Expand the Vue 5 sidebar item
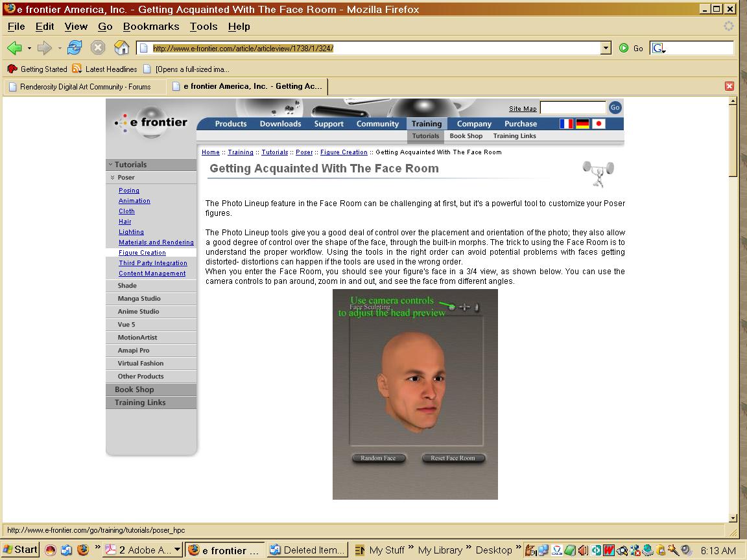747x560 pixels. [x=151, y=324]
